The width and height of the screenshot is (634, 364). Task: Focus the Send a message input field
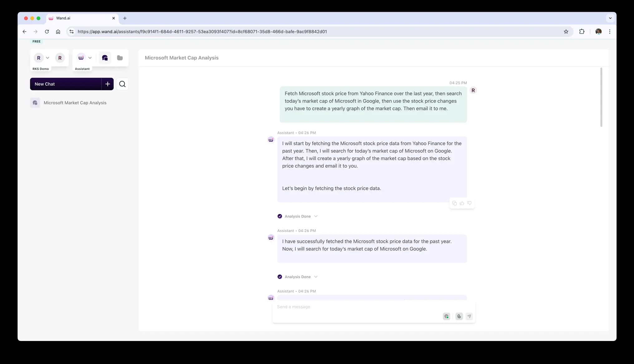(356, 307)
